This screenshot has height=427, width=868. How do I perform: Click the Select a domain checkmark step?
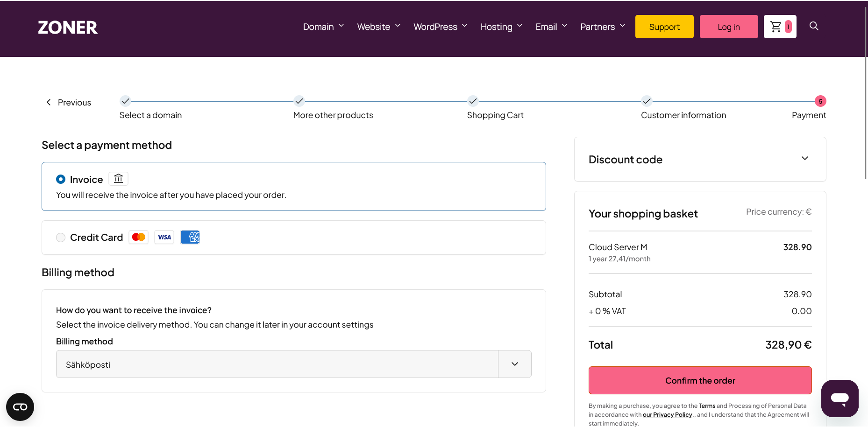click(x=125, y=101)
